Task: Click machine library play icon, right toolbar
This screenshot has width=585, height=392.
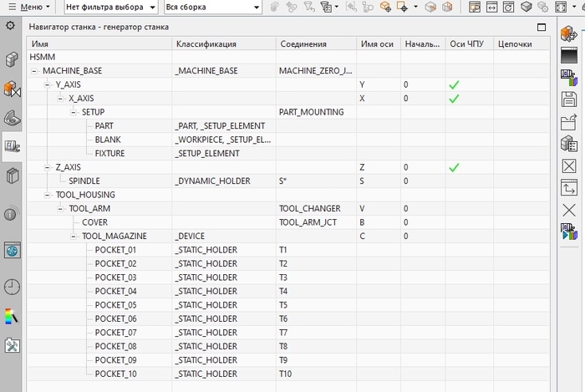Action: 569,232
